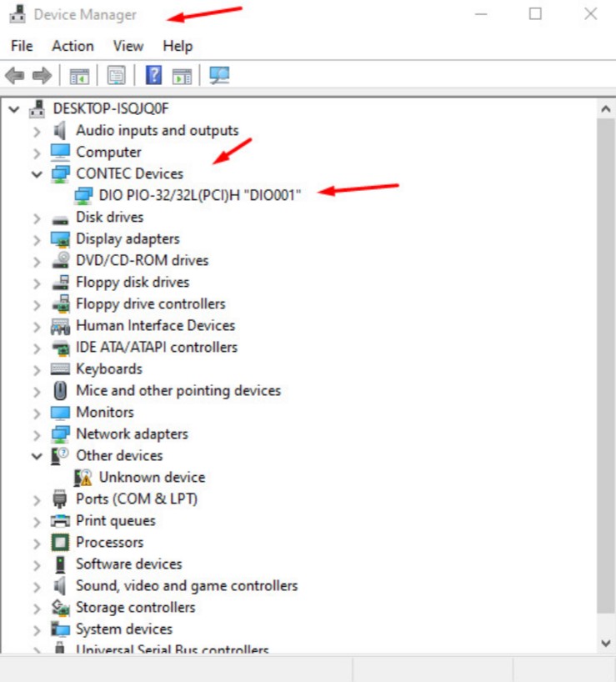Viewport: 616px width, 682px height.
Task: Select the Other devices label
Action: (x=119, y=455)
